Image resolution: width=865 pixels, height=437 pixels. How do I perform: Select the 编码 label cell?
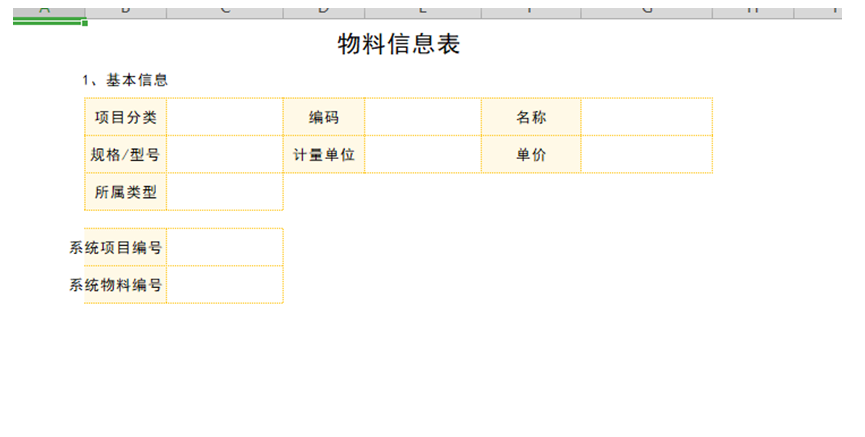pos(324,117)
